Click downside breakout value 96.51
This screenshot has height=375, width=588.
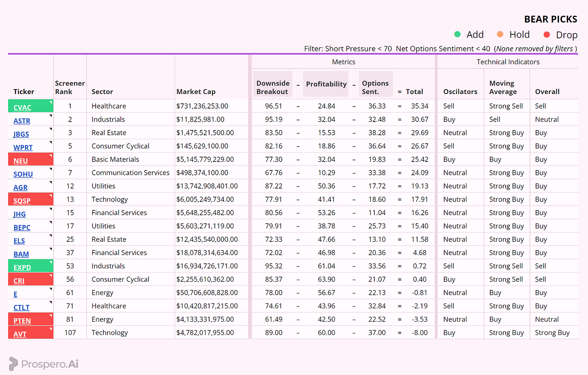pos(273,106)
